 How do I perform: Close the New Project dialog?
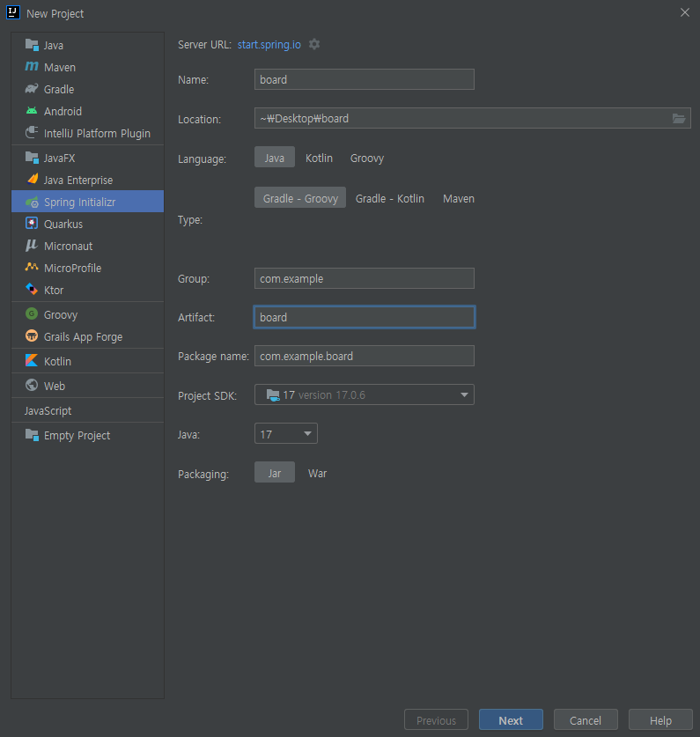pos(685,12)
